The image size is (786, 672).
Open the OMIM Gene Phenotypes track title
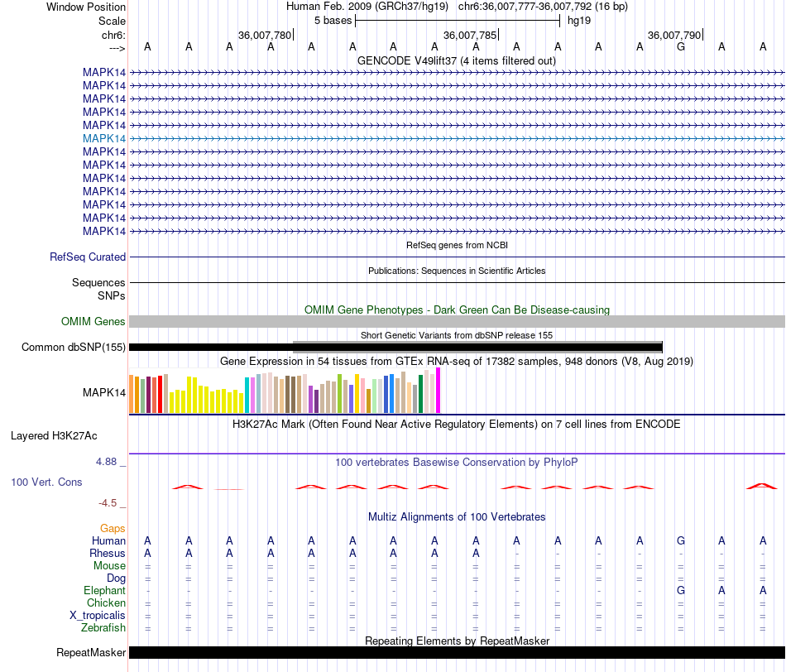(x=457, y=310)
